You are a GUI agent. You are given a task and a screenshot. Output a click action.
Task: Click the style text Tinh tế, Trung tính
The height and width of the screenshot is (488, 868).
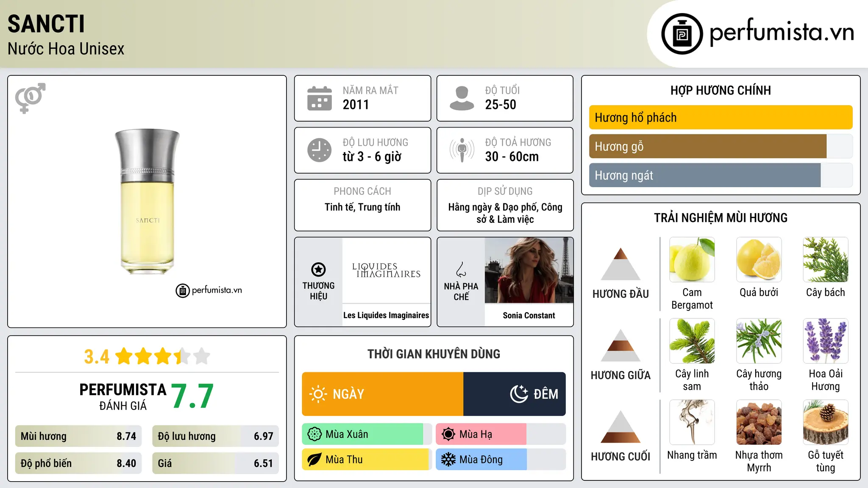coord(362,207)
